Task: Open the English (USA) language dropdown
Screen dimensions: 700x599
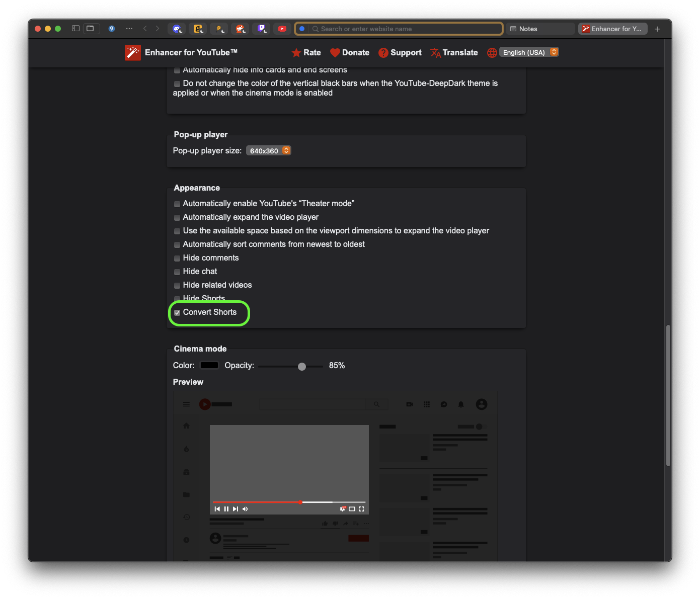Action: coord(529,52)
